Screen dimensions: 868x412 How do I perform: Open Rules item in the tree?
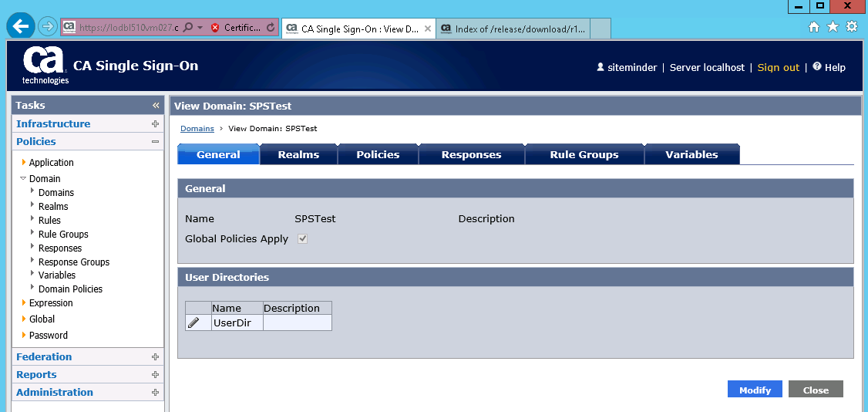(x=49, y=221)
